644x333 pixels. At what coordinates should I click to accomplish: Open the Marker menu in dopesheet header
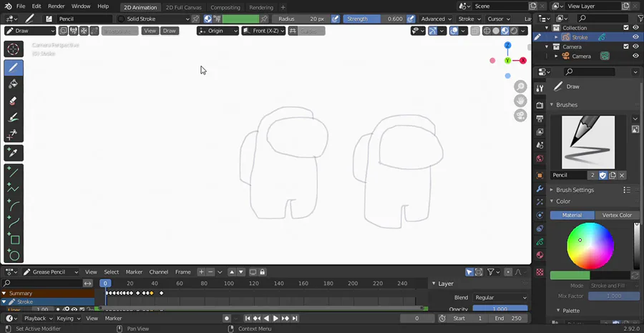pos(134,272)
